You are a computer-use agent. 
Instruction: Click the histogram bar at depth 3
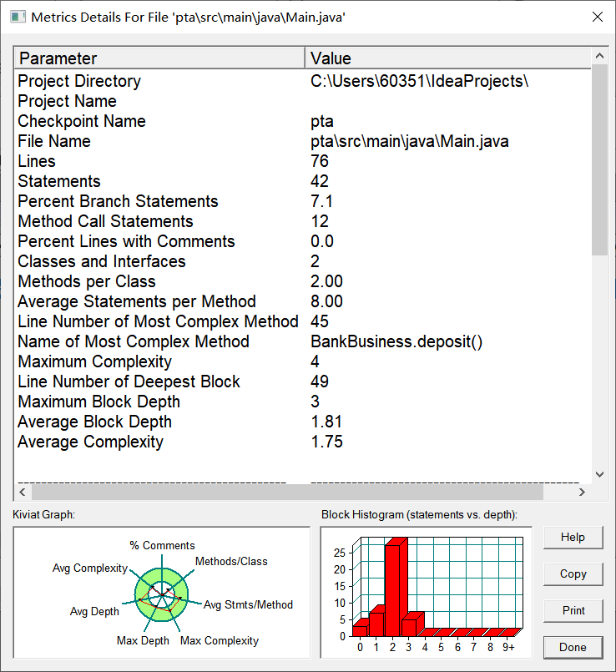coord(410,626)
